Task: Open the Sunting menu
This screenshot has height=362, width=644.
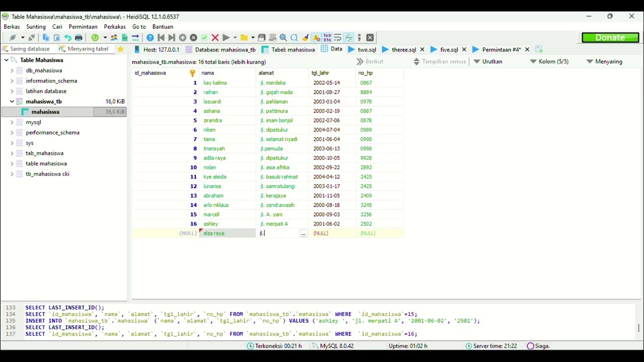Action: (x=36, y=27)
